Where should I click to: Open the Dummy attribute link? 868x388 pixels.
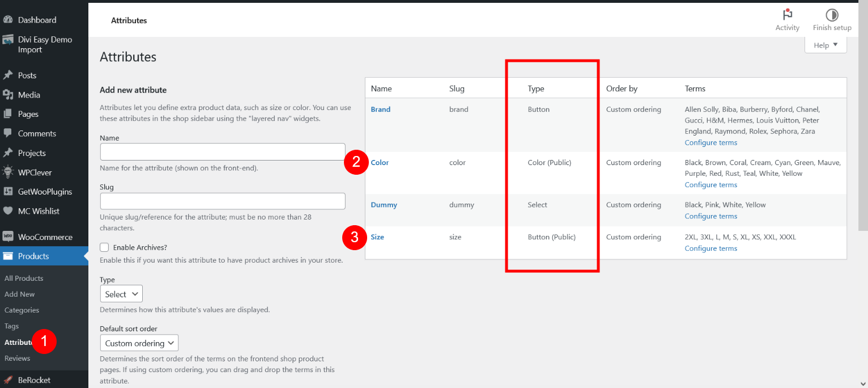click(x=384, y=205)
